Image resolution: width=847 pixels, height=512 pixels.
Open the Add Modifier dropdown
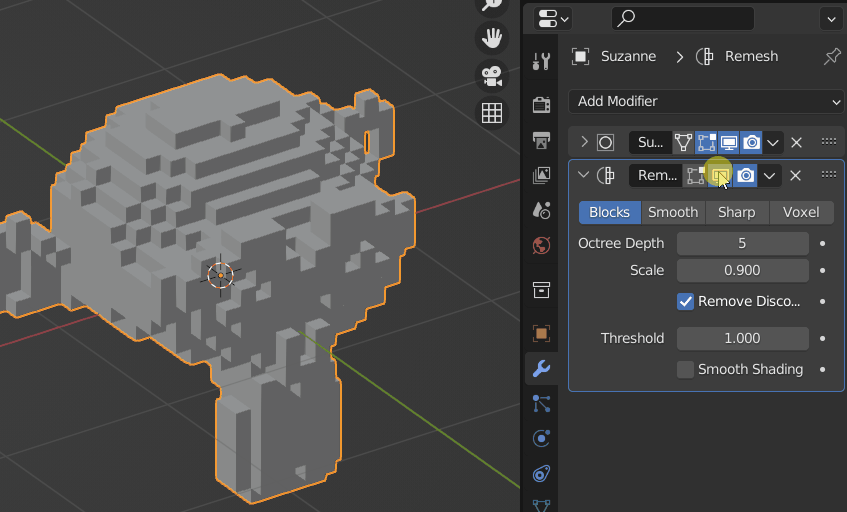[x=706, y=102]
